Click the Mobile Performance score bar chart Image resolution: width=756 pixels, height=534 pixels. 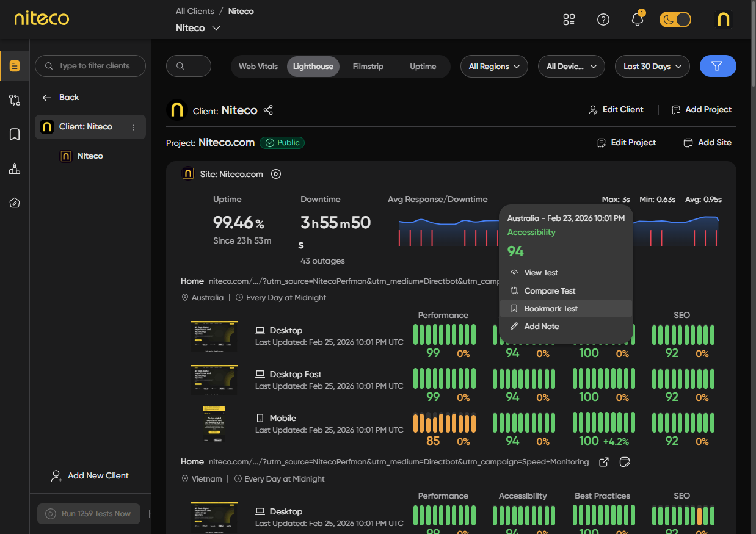coord(444,423)
